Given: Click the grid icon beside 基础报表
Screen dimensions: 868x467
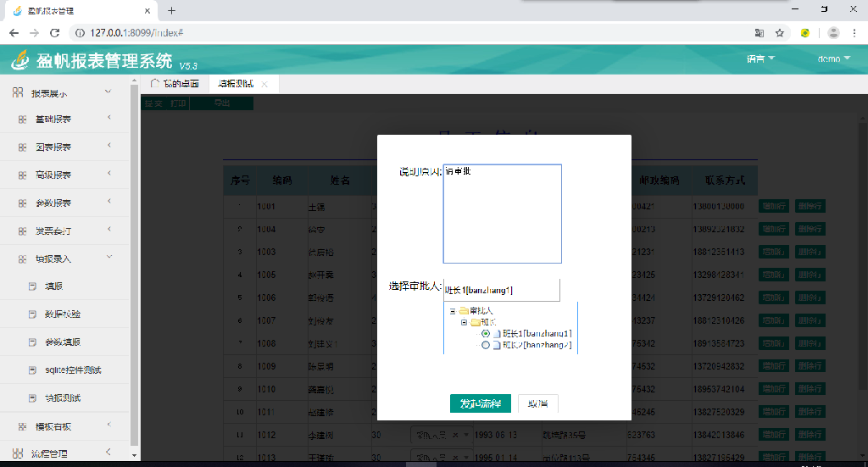Looking at the screenshot, I should point(23,120).
